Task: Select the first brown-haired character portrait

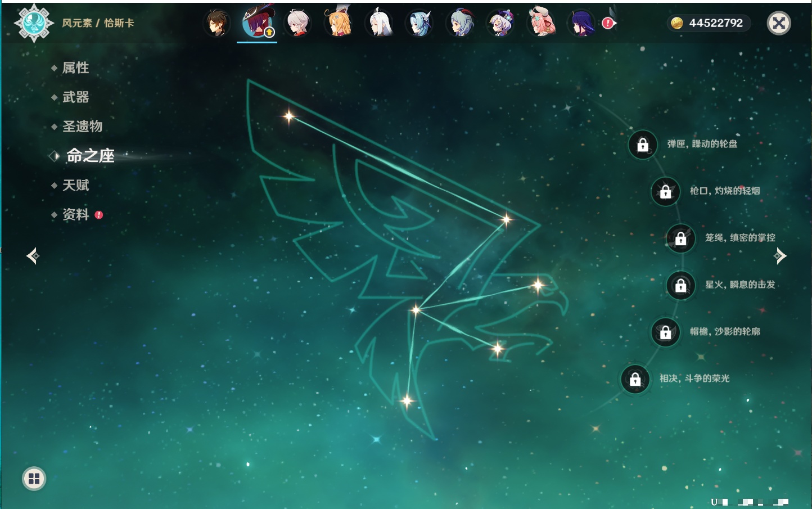Action: (216, 23)
